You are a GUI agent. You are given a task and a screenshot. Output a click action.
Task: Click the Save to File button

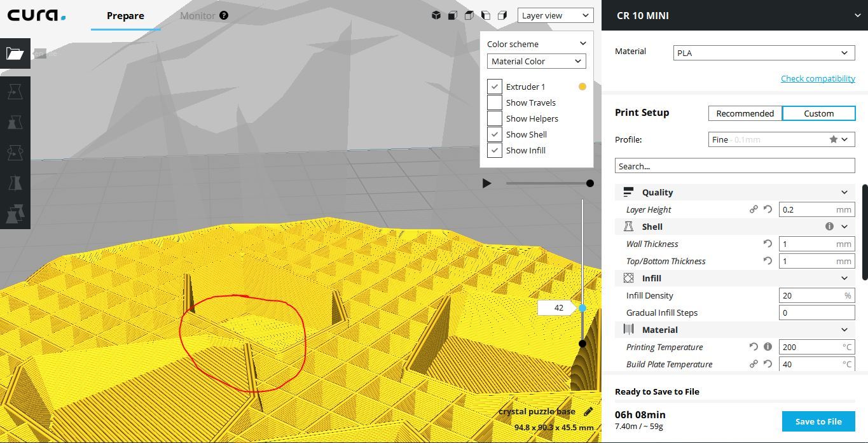click(x=818, y=421)
